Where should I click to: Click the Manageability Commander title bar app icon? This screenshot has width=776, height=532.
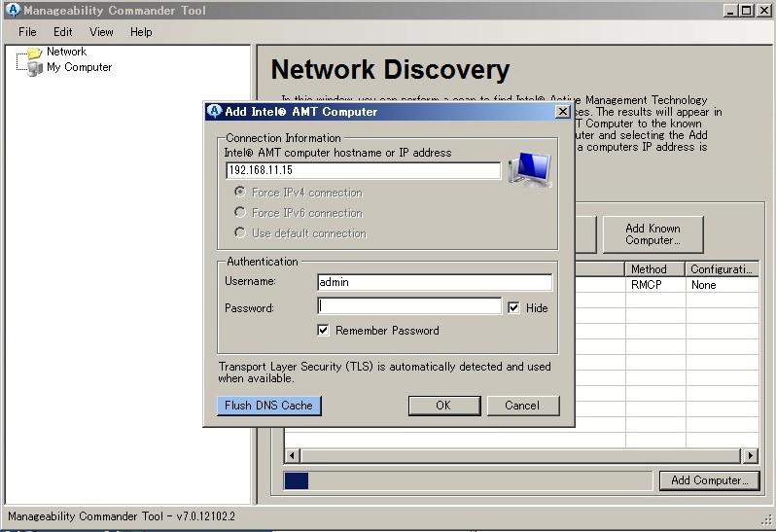pyautogui.click(x=13, y=10)
